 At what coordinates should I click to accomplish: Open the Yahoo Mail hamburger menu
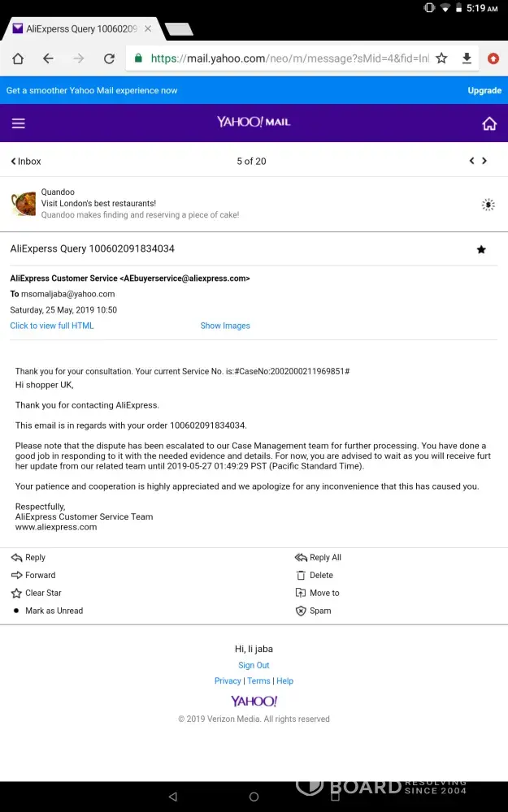[x=19, y=123]
